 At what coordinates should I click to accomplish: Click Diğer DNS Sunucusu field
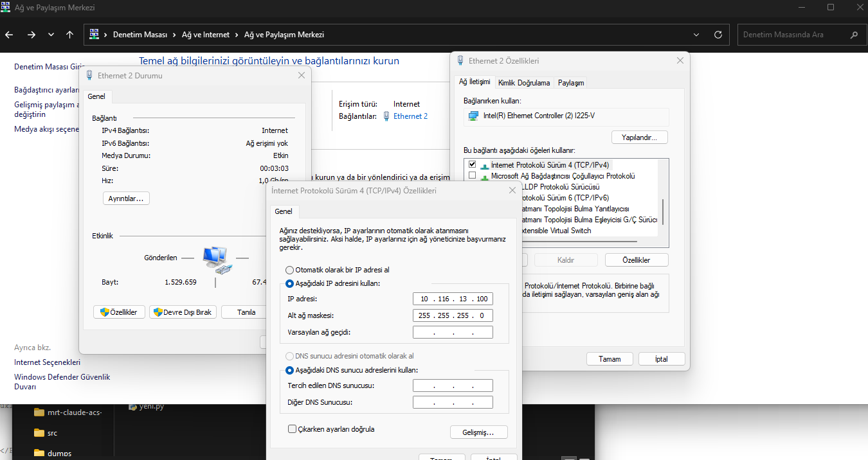[453, 402]
